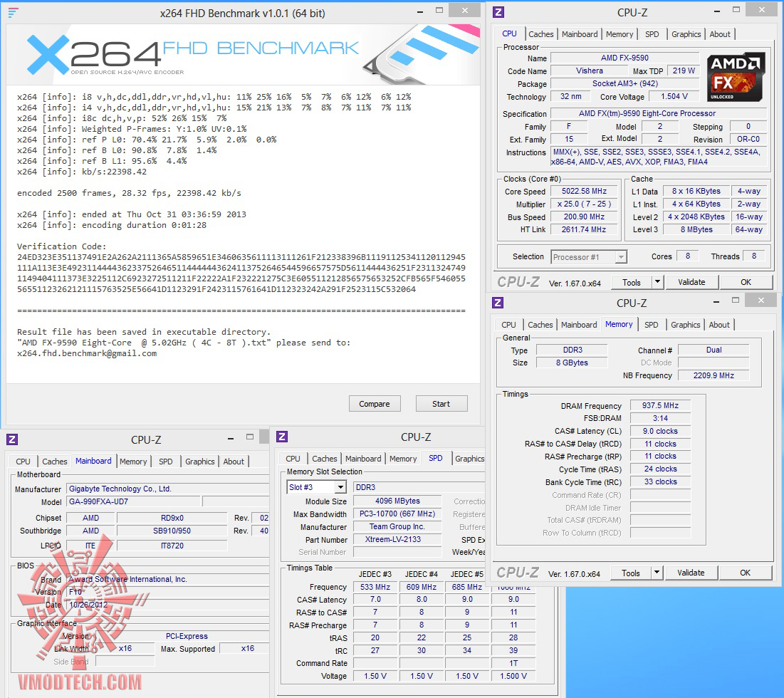Image resolution: width=784 pixels, height=698 pixels.
Task: Click the BIOS date 10/26/2012 field
Action: coord(168,605)
